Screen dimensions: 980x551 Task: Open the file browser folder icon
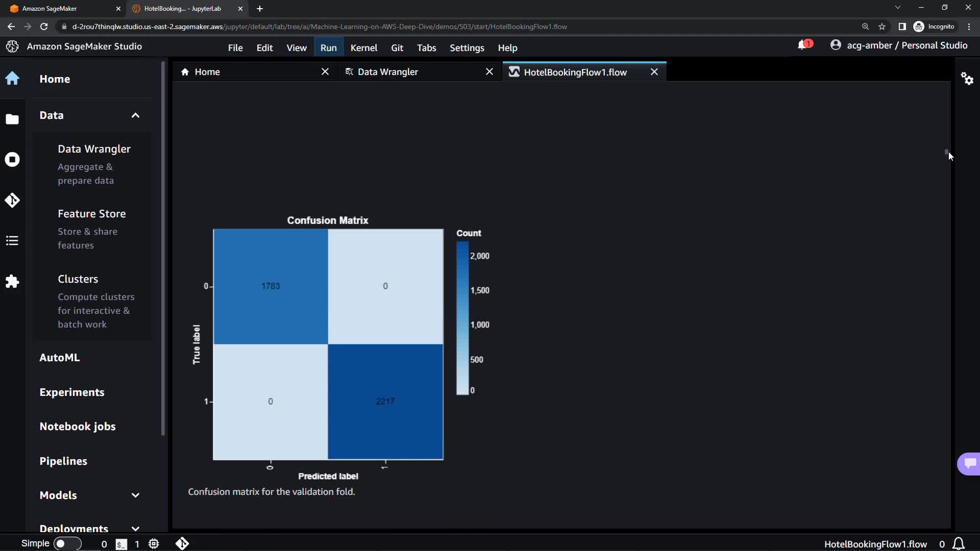[12, 119]
